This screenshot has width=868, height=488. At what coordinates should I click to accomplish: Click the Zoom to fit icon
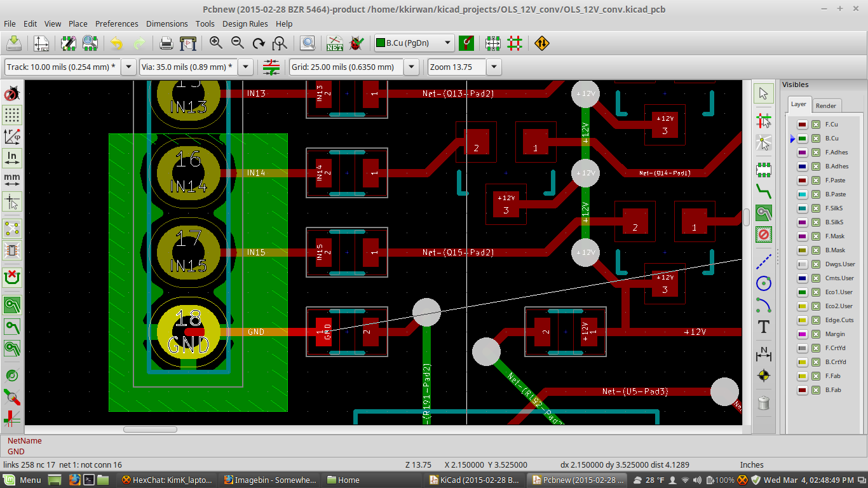tap(280, 43)
